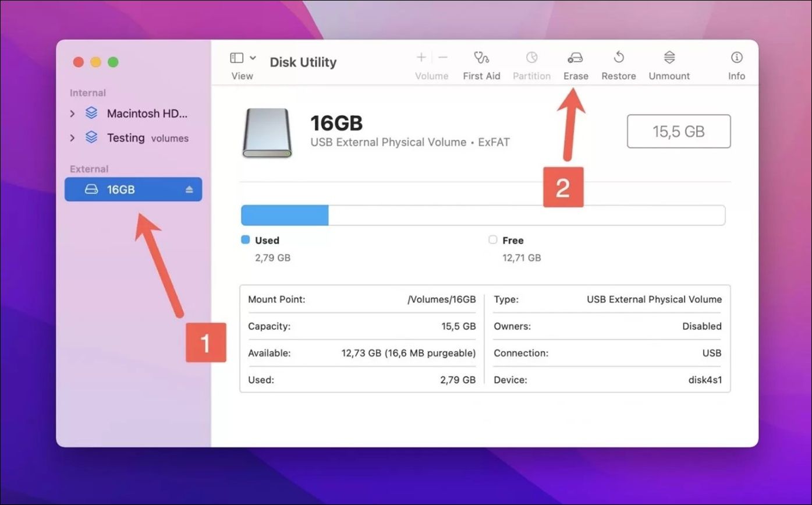Click the Used value 2,79 GB in table
The image size is (812, 505).
(458, 380)
